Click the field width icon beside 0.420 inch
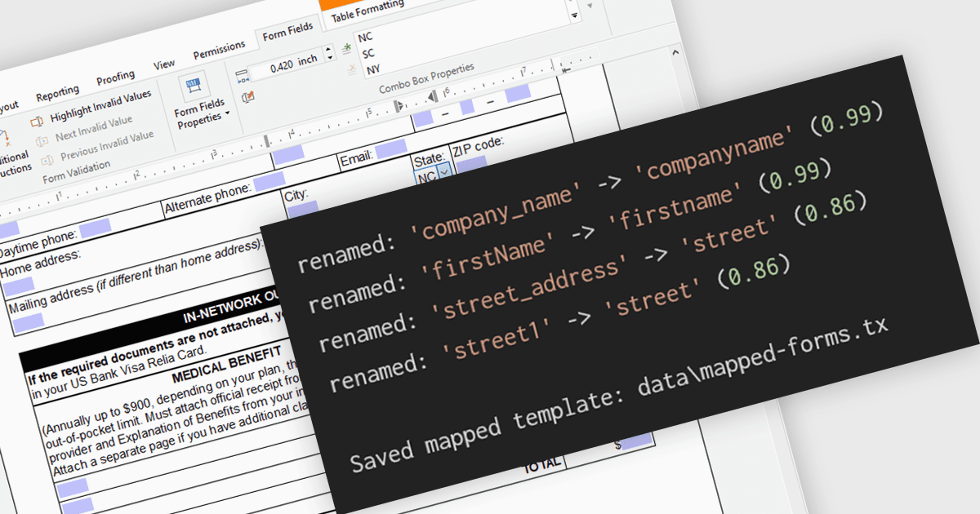The image size is (980, 514). [242, 76]
